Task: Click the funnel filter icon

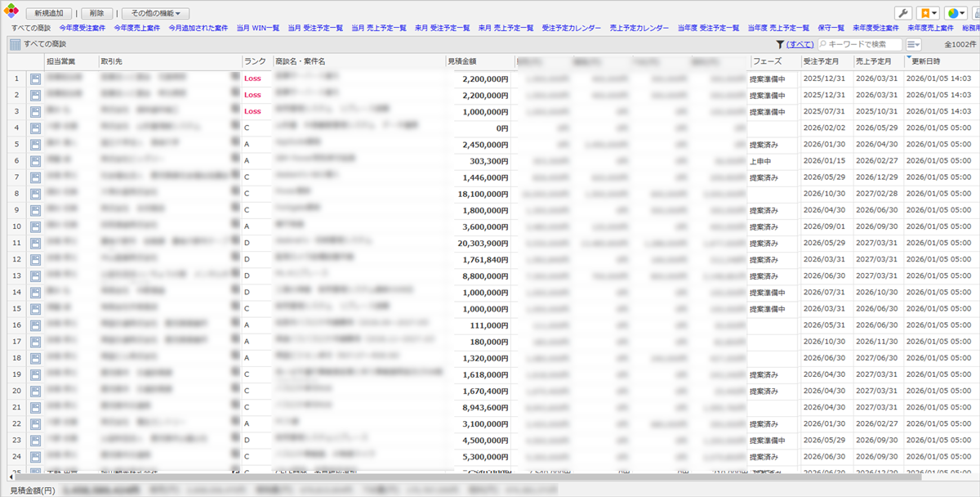Action: coord(780,44)
